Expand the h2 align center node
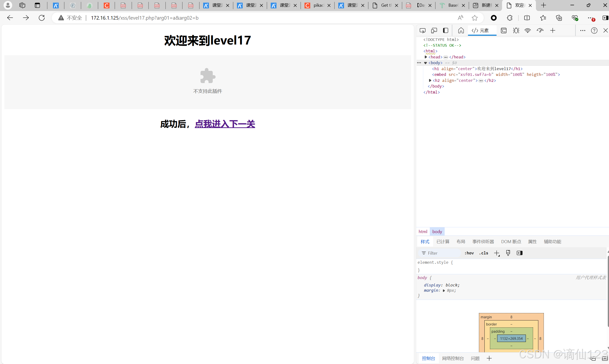The image size is (609, 364). click(430, 80)
